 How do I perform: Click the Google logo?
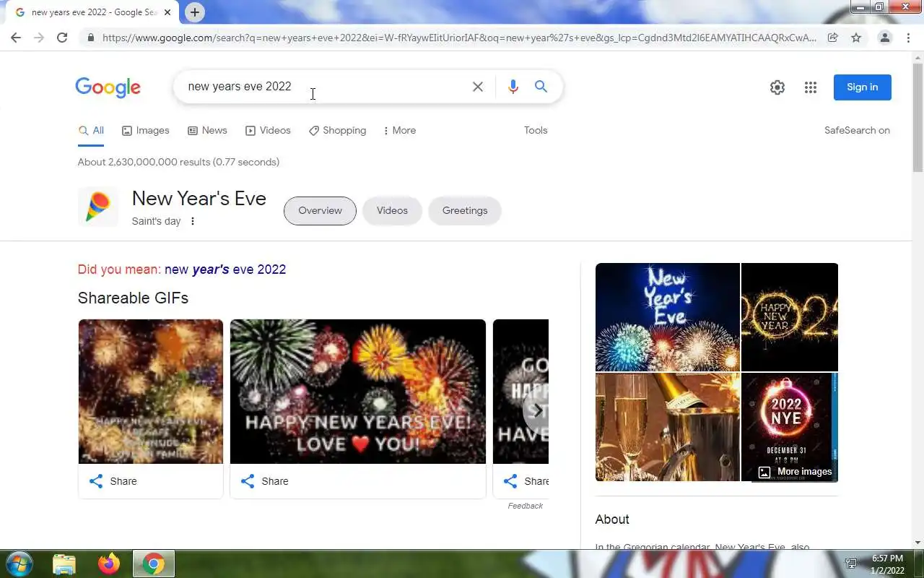tap(108, 87)
